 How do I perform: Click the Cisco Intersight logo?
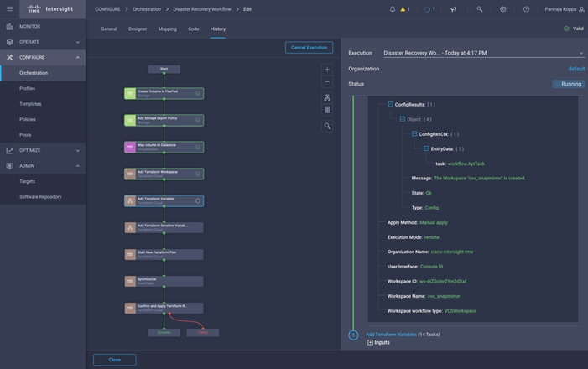click(x=49, y=9)
